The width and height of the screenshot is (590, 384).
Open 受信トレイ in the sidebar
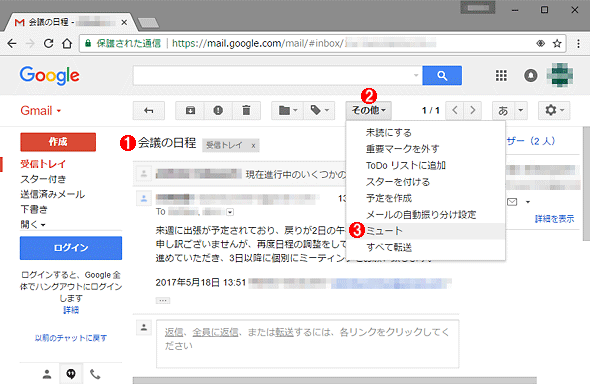[x=43, y=164]
